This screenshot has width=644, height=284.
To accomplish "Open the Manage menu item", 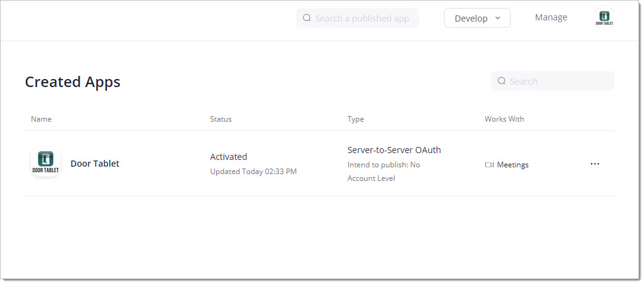I will click(x=551, y=17).
